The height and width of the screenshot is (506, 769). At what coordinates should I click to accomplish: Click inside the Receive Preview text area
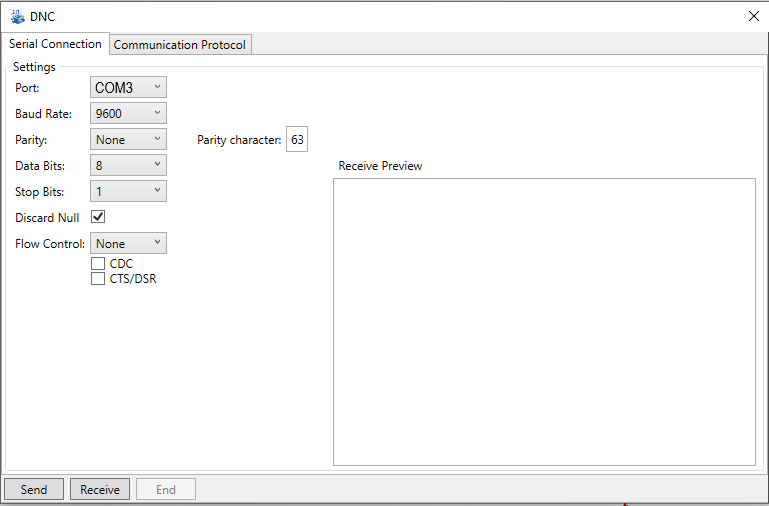[544, 322]
